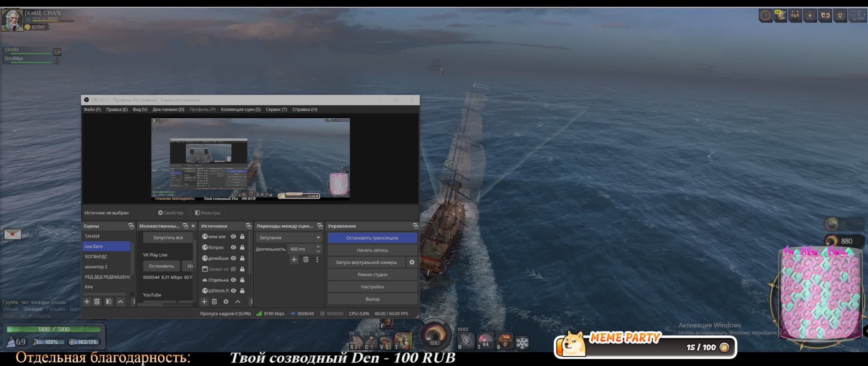Show the Захват ок source
The image size is (868, 366).
tap(233, 269)
